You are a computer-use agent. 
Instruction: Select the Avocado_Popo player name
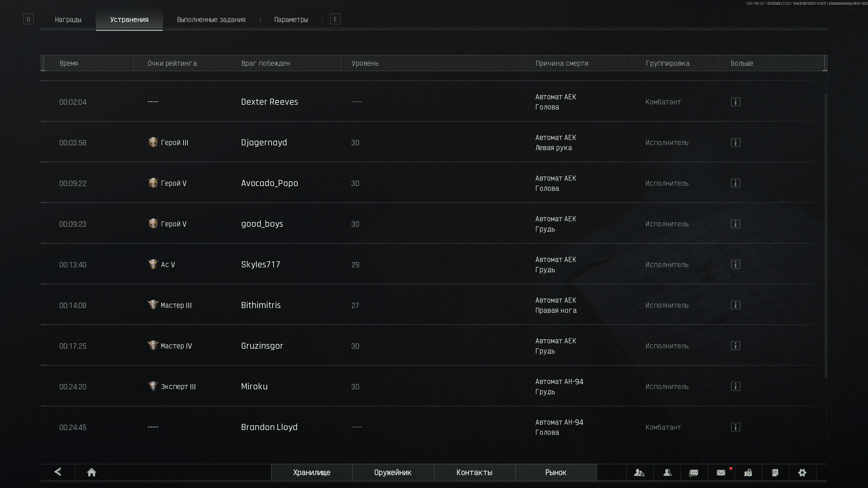(270, 183)
